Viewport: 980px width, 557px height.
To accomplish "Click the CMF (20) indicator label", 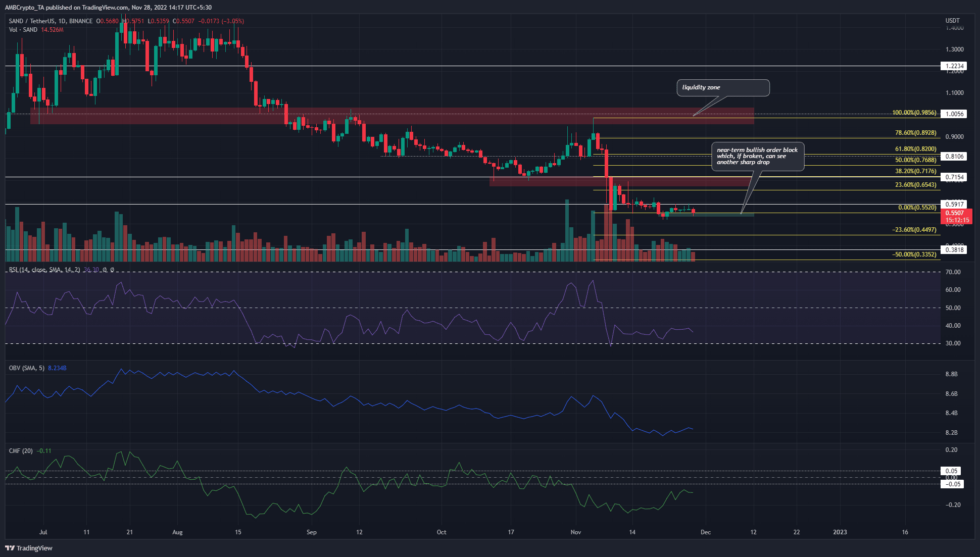I will (21, 451).
